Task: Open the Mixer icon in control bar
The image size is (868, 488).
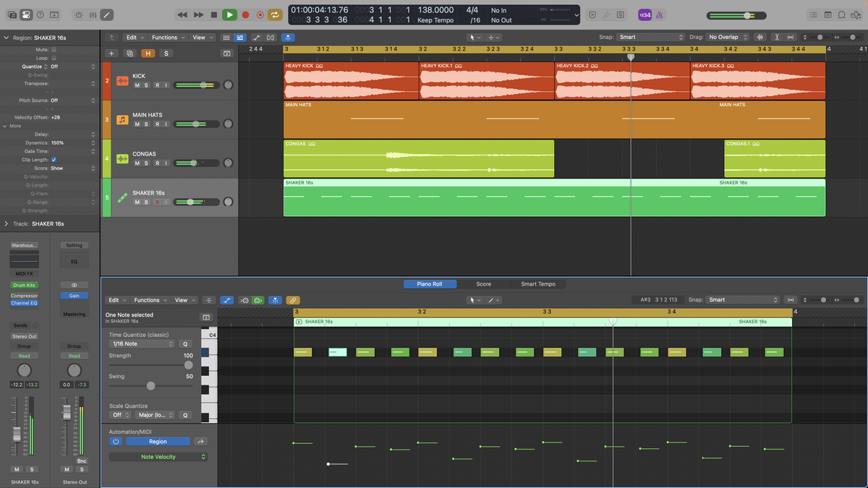Action: [x=93, y=14]
